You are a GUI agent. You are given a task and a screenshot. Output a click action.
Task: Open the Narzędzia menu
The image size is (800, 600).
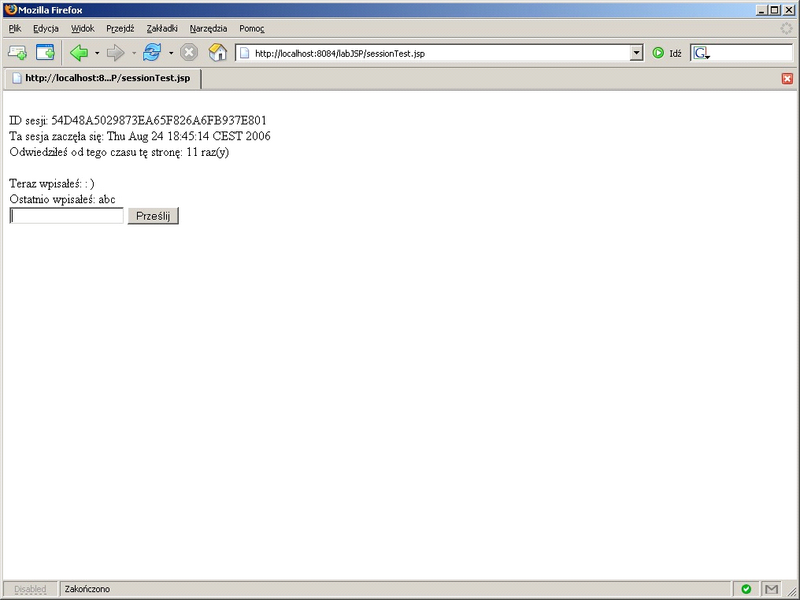[x=208, y=29]
